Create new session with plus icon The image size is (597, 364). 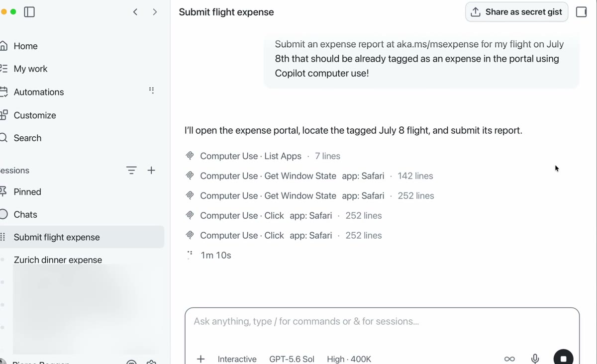[x=152, y=171]
